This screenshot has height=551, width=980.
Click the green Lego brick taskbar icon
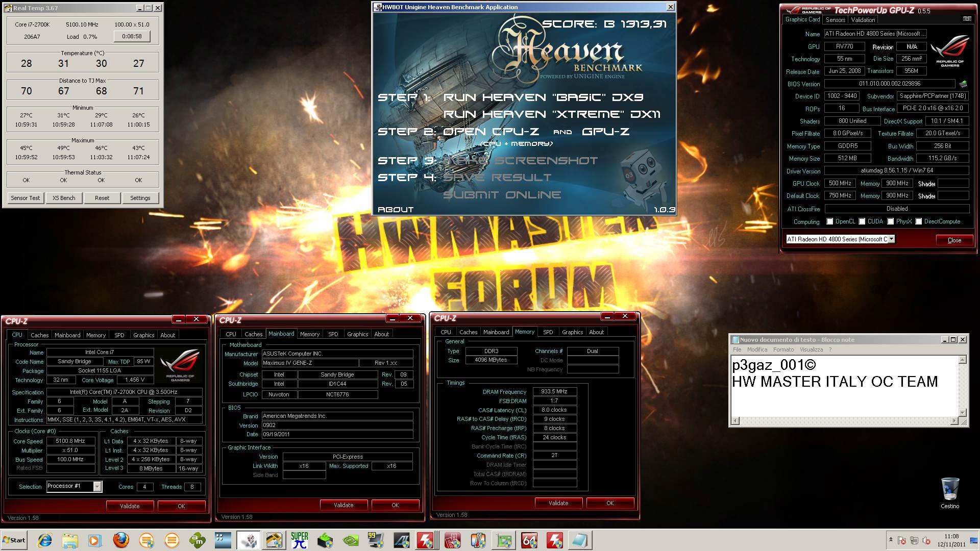(x=325, y=540)
